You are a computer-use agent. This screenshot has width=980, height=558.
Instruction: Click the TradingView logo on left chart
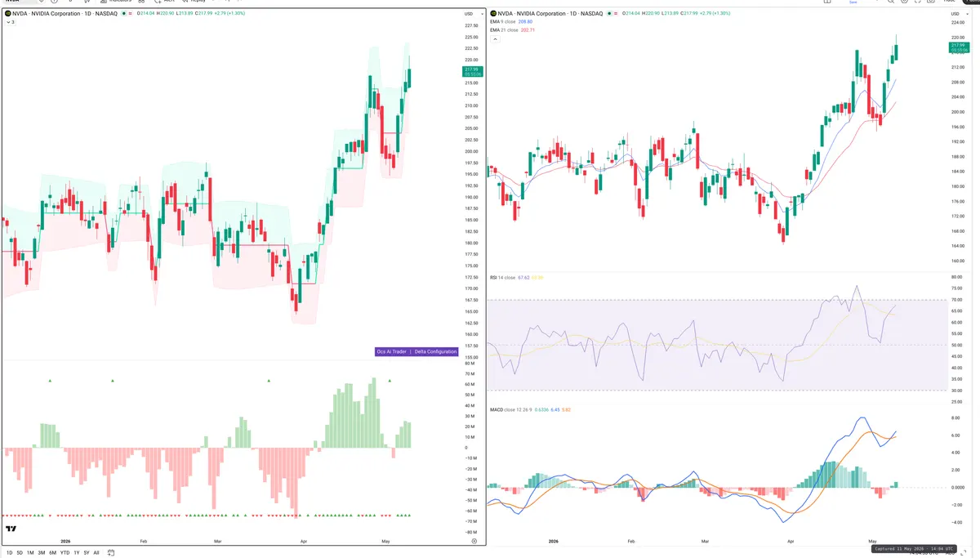pos(11,529)
